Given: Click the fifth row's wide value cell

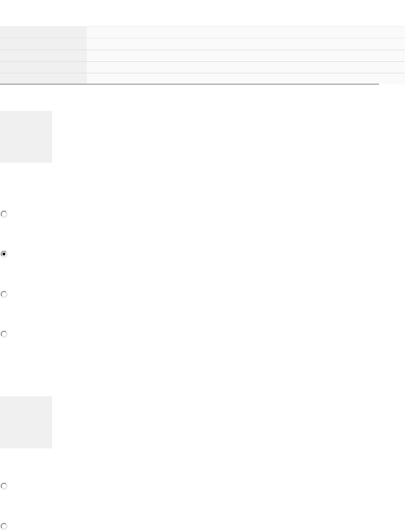Looking at the screenshot, I should click(x=245, y=79).
